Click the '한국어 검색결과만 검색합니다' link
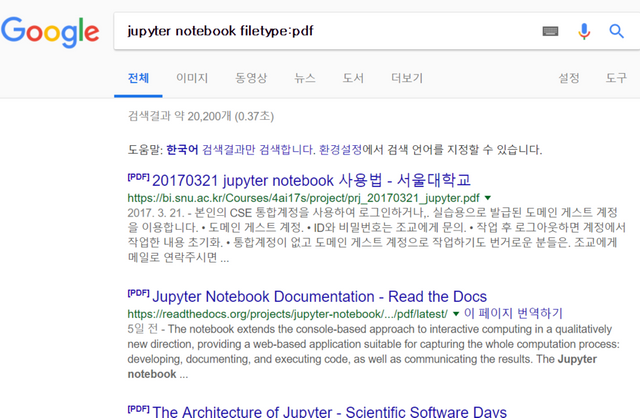Screen dimensions: 640x418 tap(241, 149)
